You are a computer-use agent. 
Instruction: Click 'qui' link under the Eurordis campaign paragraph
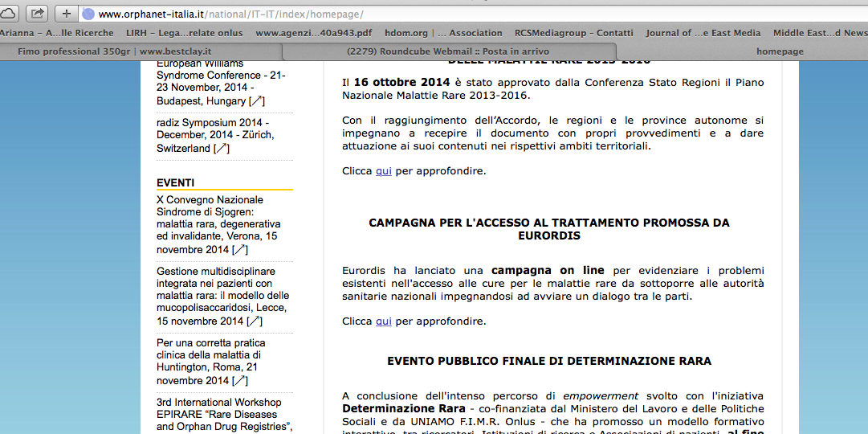tap(383, 321)
